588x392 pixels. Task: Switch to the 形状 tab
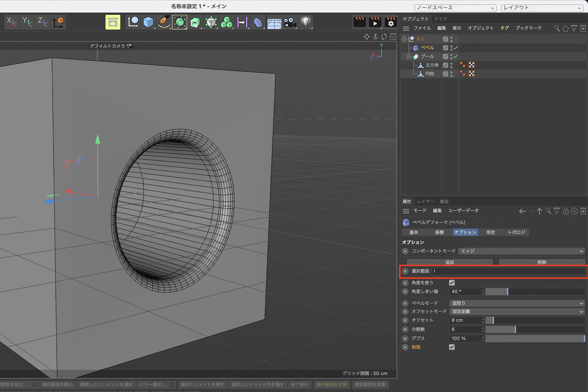[x=490, y=232]
